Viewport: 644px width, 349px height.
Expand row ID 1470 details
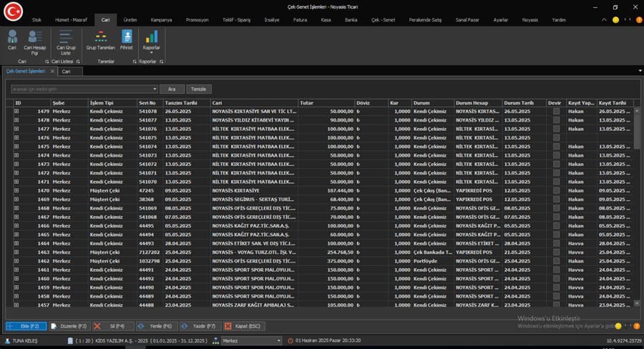coord(16,190)
